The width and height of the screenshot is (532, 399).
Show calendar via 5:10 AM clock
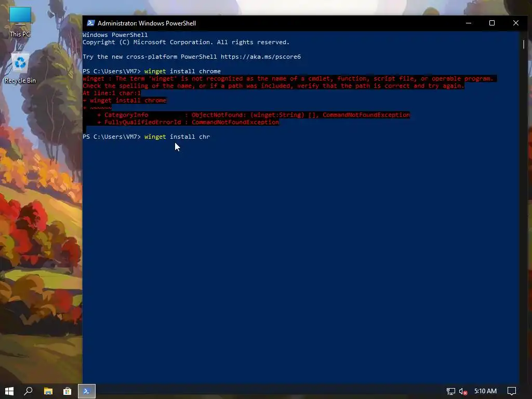tap(486, 391)
